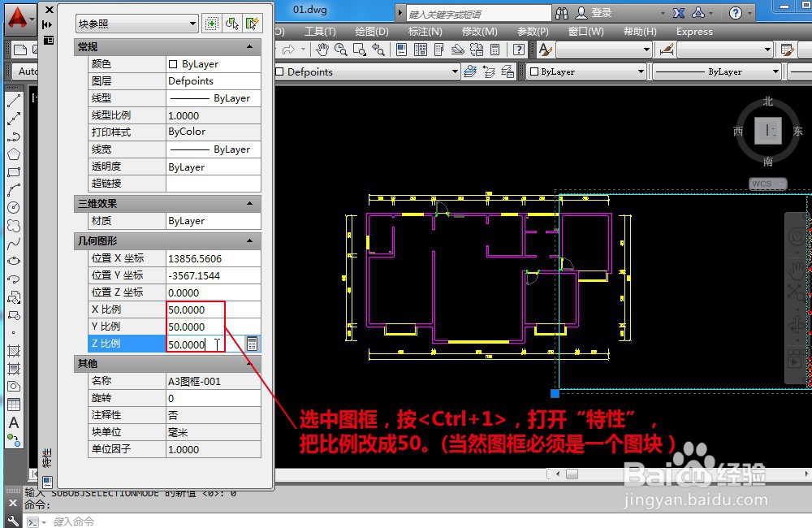The width and height of the screenshot is (812, 528).
Task: Open the 工具(T) menu
Action: point(320,32)
